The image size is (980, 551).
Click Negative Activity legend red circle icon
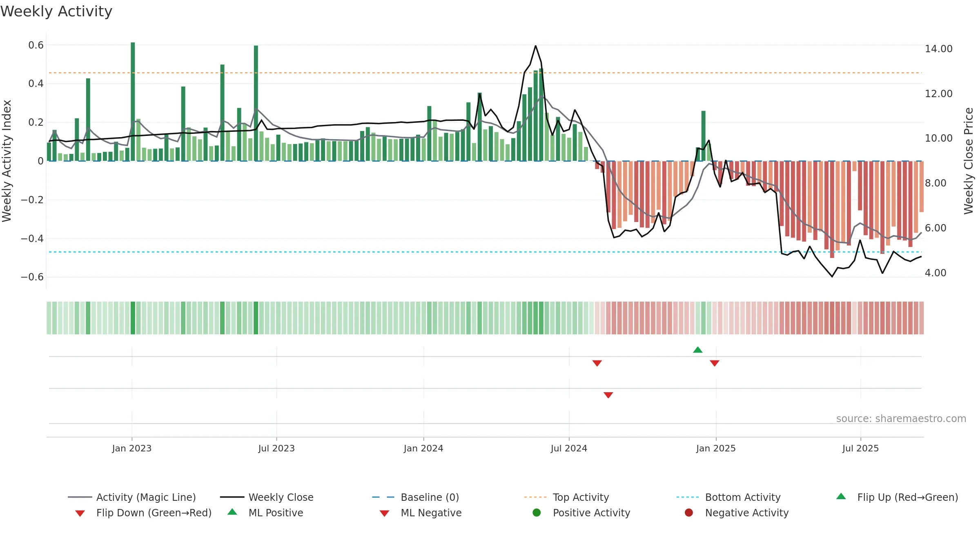click(x=689, y=513)
